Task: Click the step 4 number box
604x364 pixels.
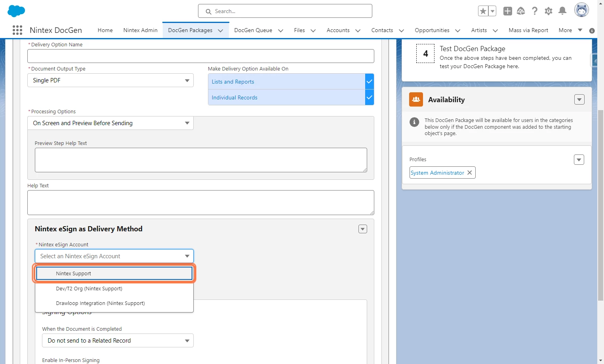Action: [x=425, y=53]
